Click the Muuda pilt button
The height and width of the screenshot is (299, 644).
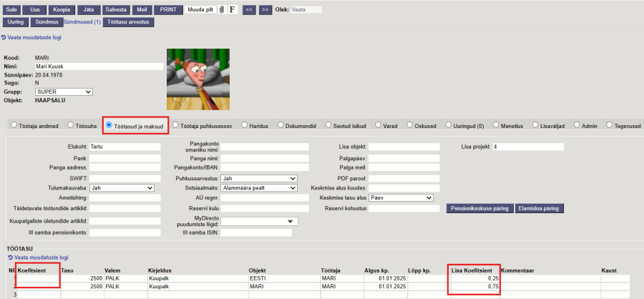[x=200, y=10]
